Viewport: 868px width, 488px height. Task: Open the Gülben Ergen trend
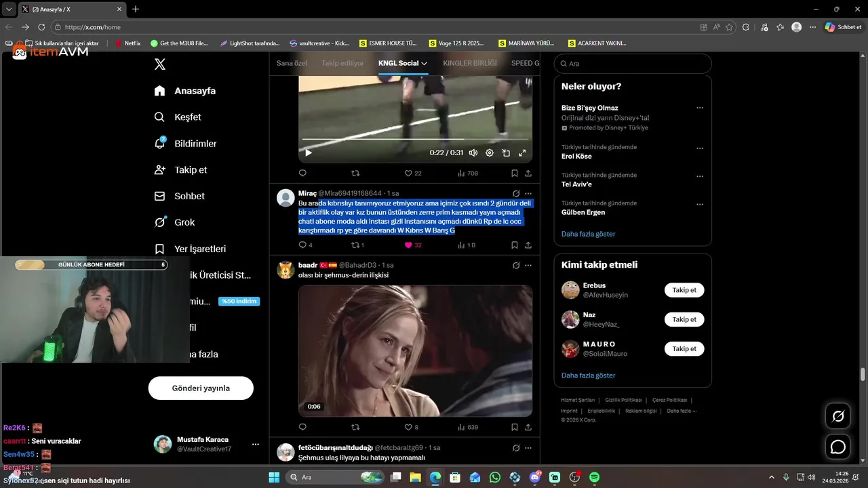[x=583, y=212]
